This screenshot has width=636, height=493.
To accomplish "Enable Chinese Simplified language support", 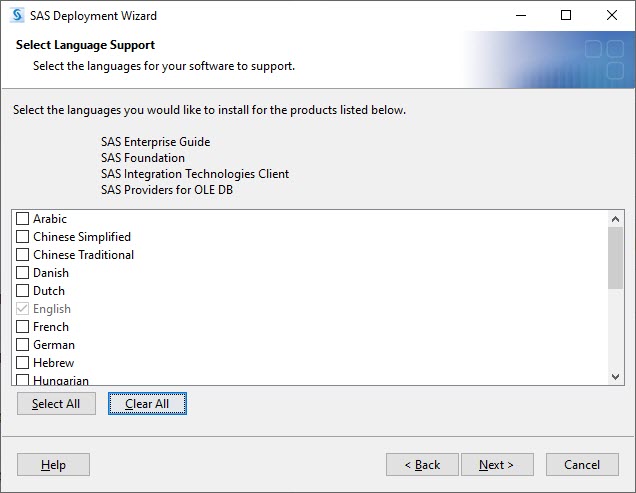I will pyautogui.click(x=22, y=236).
